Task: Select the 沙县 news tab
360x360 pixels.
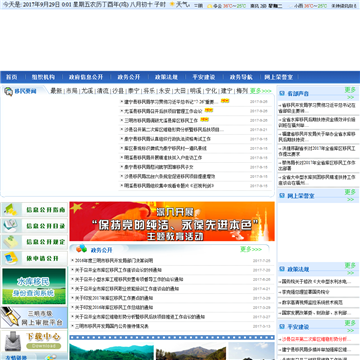Action: point(118,91)
